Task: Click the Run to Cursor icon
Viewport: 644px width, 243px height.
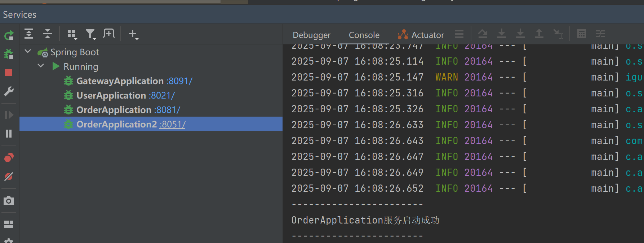Action: point(558,34)
